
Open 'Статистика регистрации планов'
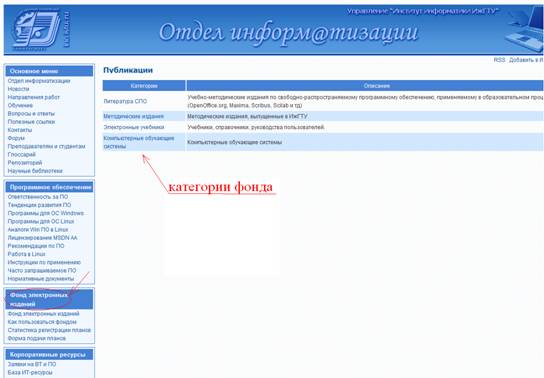coord(49,330)
